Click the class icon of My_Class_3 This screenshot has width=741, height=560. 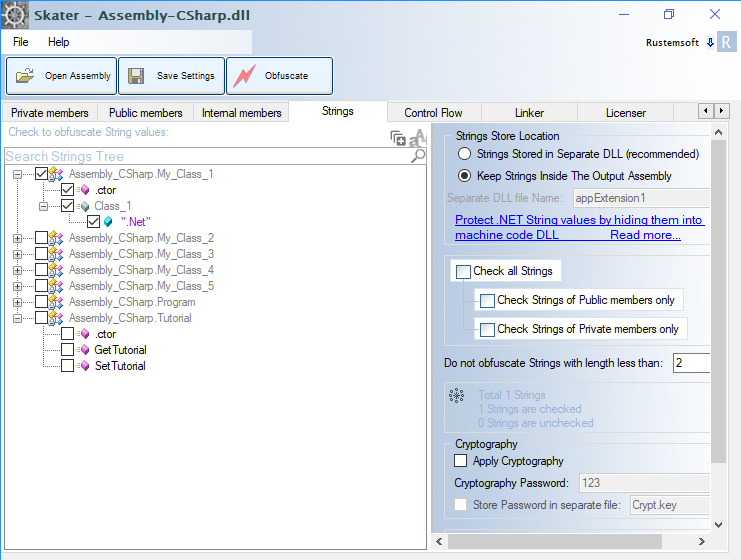pyautogui.click(x=56, y=254)
